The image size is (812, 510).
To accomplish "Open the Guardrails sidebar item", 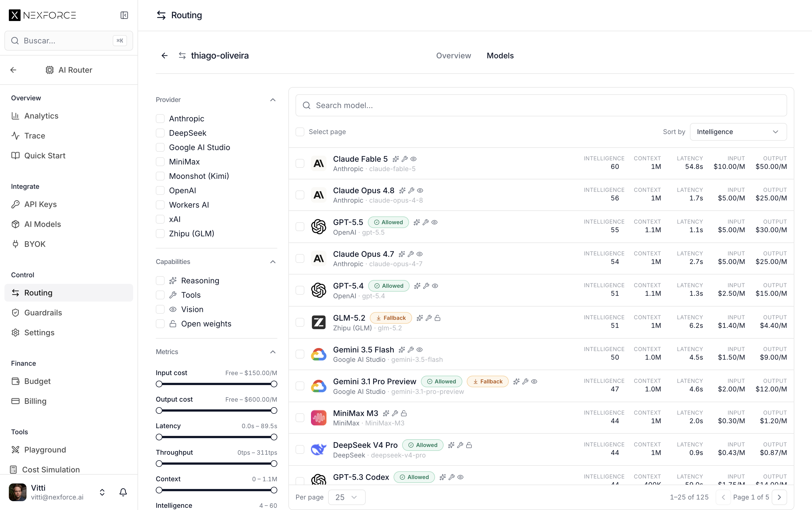I will coord(69,313).
